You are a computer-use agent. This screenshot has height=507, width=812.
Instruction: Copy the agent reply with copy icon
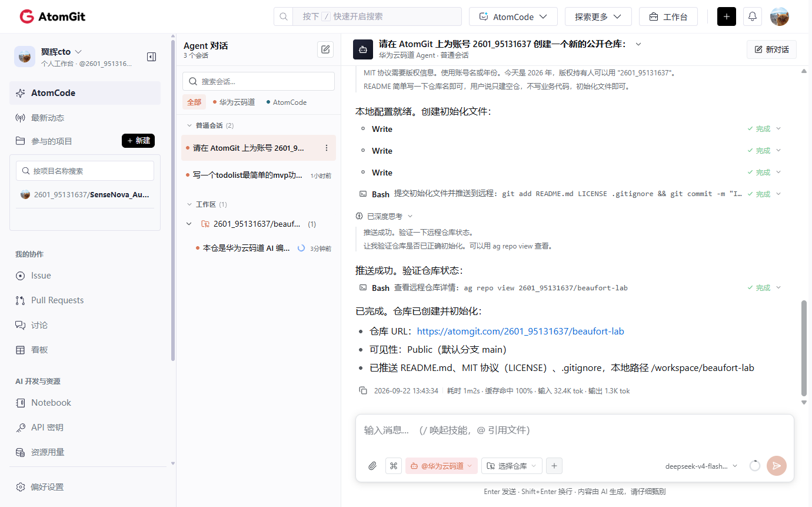(x=362, y=390)
